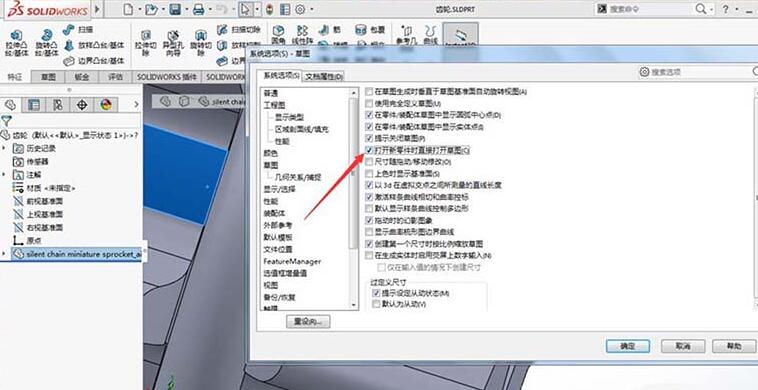The width and height of the screenshot is (758, 390).
Task: Expand the 历史记录 tree node arrow
Action: pyautogui.click(x=4, y=148)
